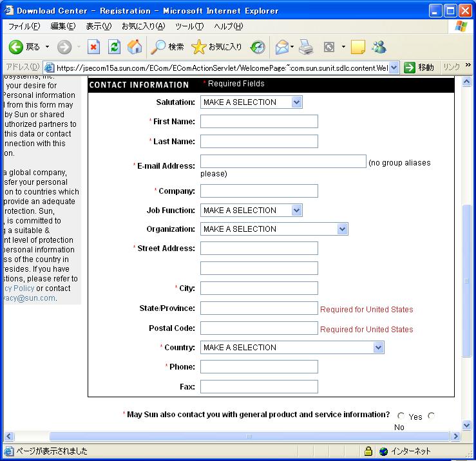This screenshot has width=476, height=461.
Task: Open Edit button dropdown arrow
Action: 343,47
